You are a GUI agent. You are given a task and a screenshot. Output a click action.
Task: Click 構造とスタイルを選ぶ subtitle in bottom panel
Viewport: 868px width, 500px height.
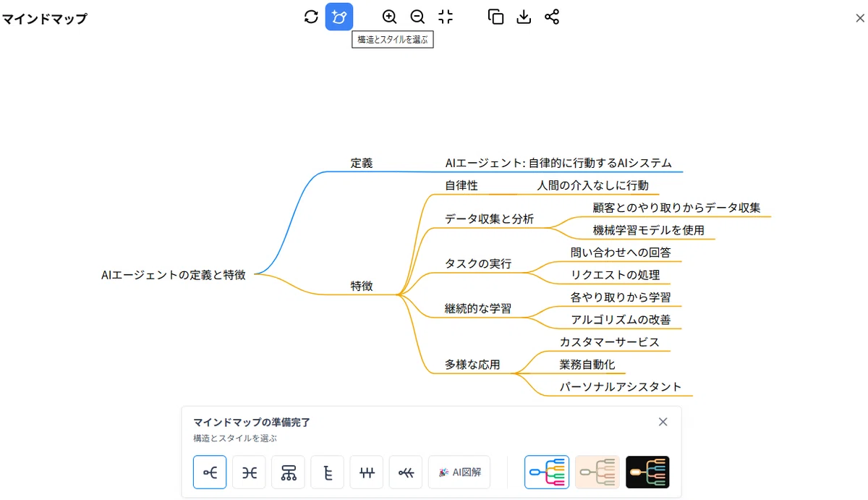(x=235, y=438)
